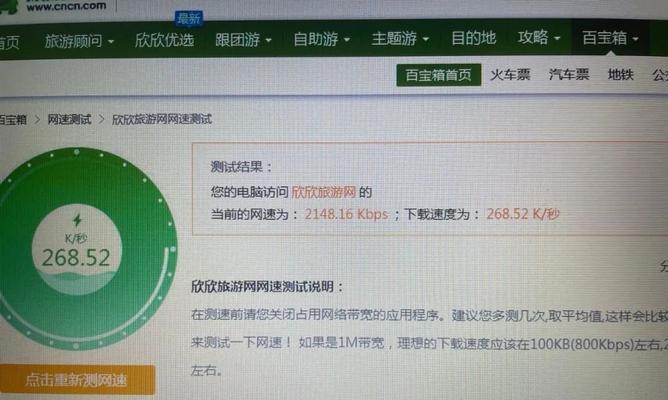668x400 pixels.
Task: Open the 目的地 nav item
Action: pos(473,38)
